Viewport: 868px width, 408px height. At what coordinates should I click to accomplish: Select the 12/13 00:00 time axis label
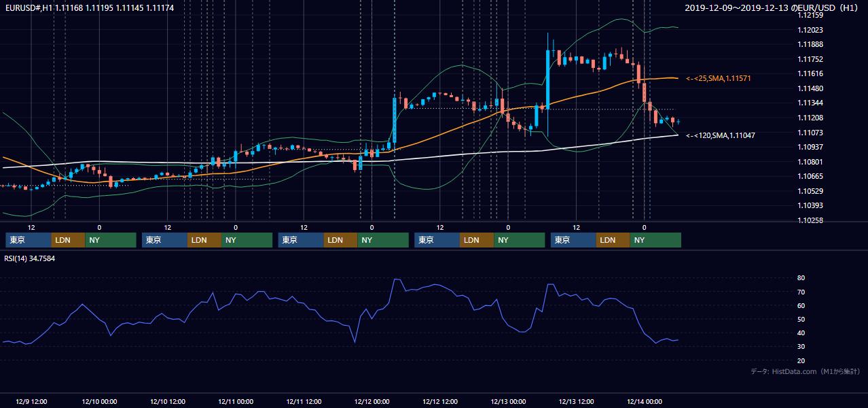coord(508,401)
